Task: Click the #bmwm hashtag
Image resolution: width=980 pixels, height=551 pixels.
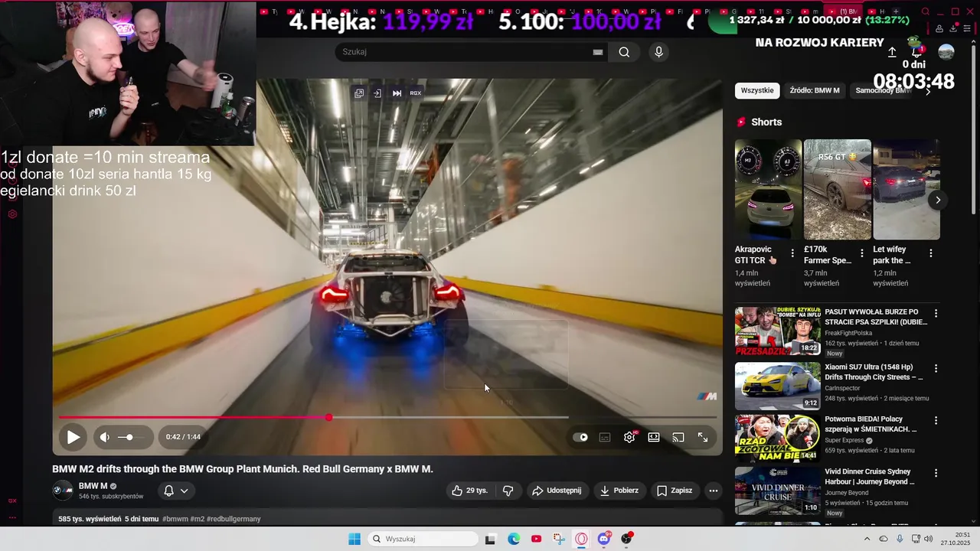Action: coord(175,519)
